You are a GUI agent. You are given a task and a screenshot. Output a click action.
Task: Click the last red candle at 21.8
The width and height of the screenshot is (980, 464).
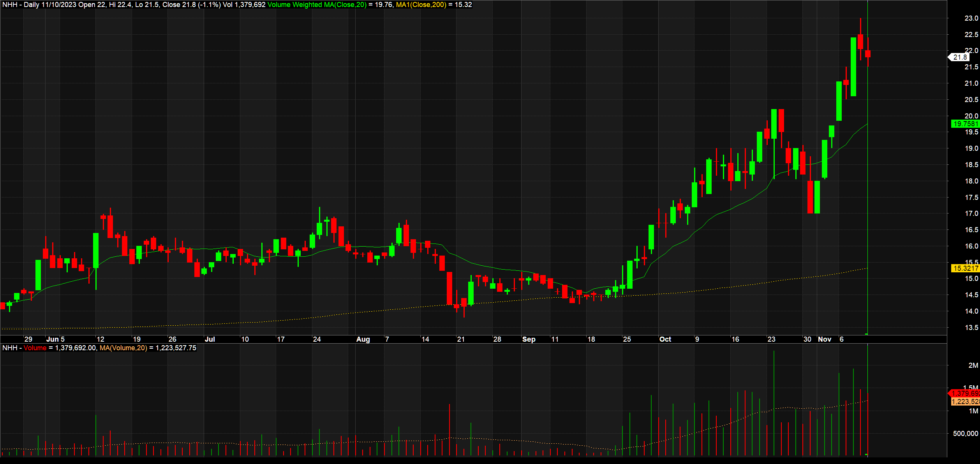click(x=868, y=54)
